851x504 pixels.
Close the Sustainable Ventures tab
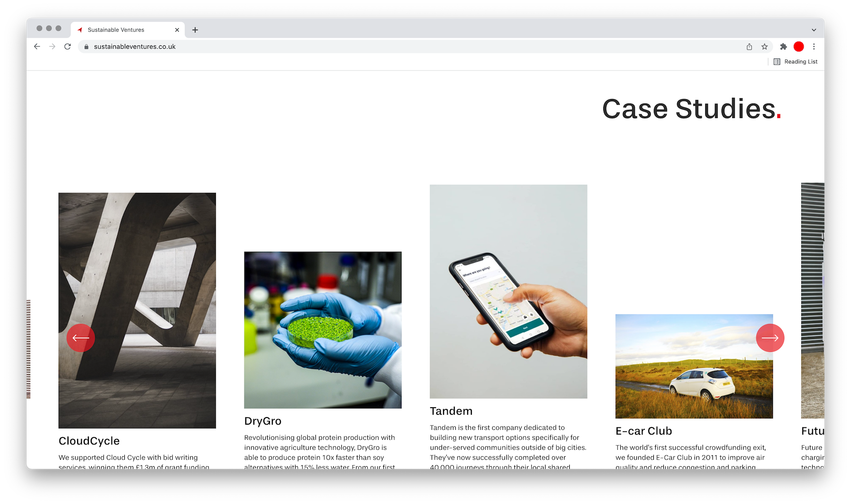point(177,30)
